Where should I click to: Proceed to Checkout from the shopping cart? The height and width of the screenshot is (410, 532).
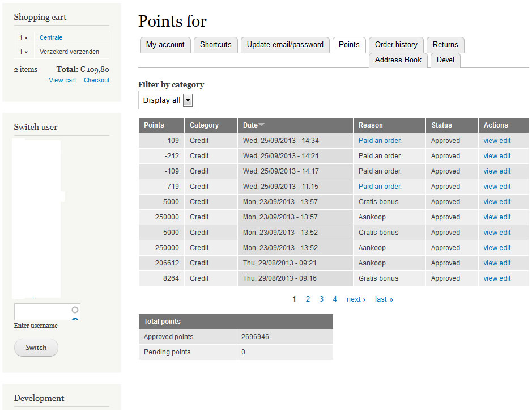coord(96,80)
